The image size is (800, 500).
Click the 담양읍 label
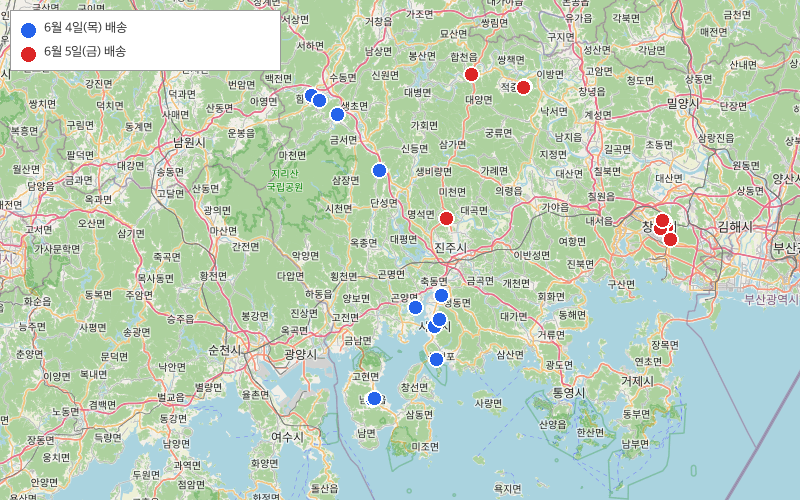[x=41, y=186]
